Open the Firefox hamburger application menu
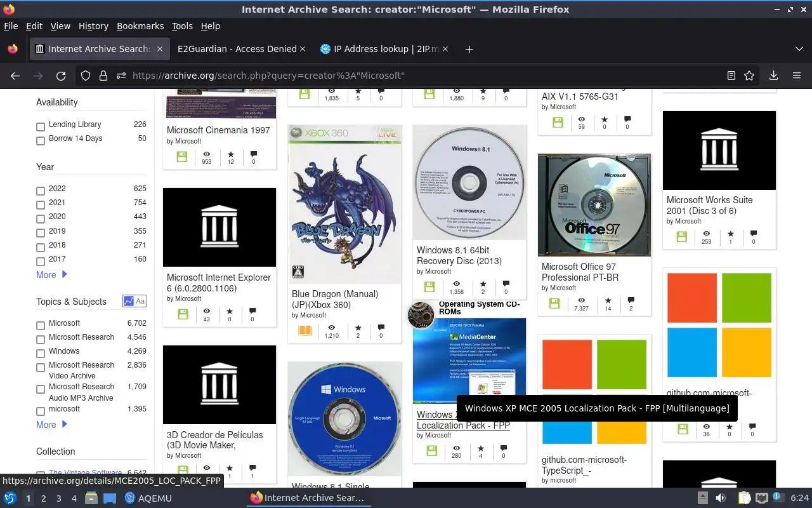This screenshot has width=812, height=508. point(797,76)
